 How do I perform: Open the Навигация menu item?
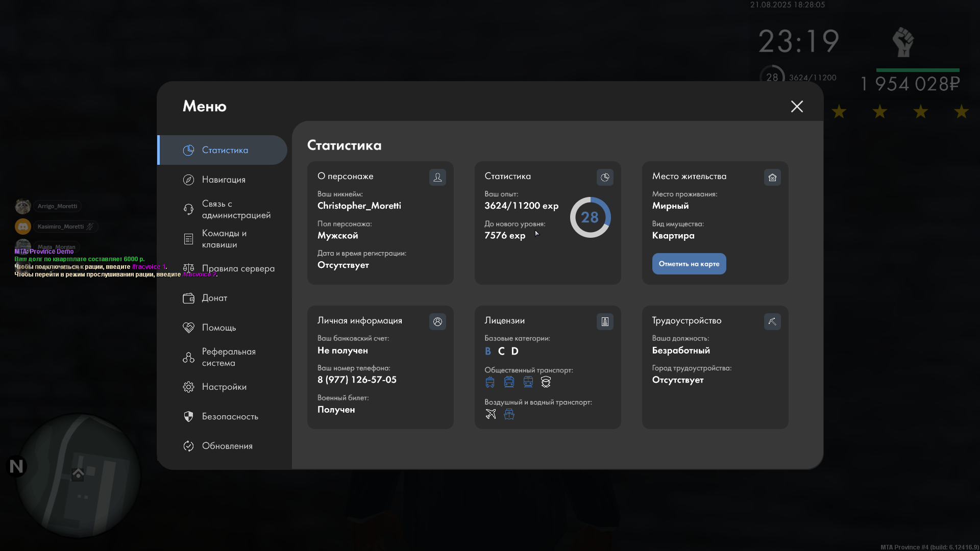(x=223, y=180)
